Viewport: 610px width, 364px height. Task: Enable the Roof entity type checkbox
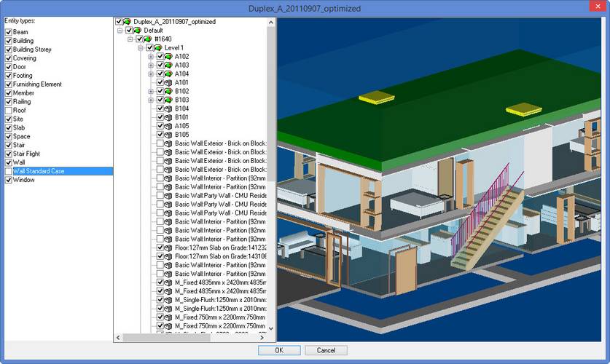9,111
